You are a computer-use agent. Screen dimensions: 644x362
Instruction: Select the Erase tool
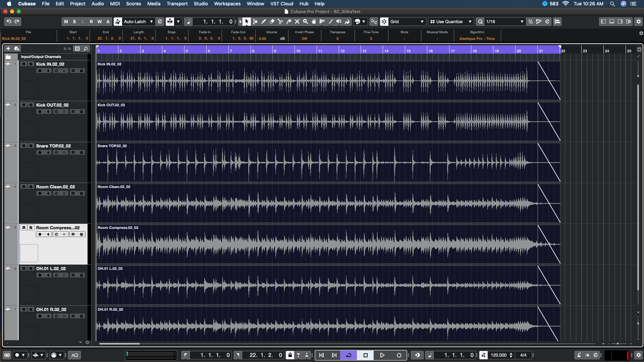[272, 21]
